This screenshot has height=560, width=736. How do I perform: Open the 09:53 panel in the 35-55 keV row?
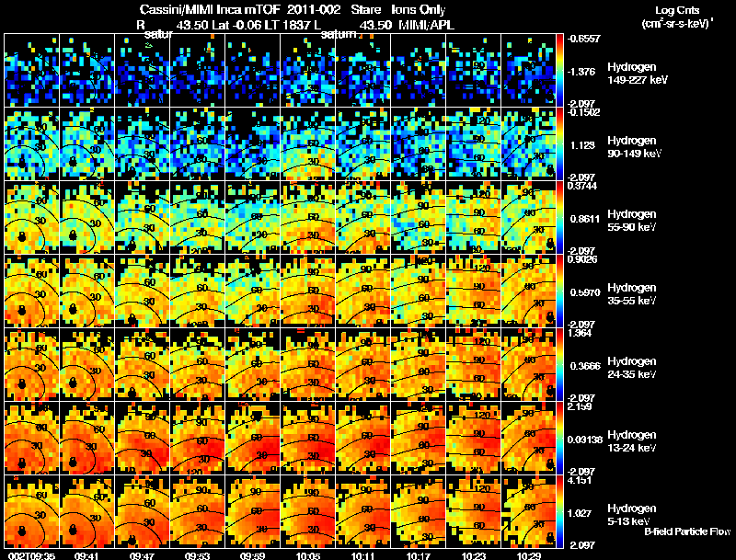tap(198, 291)
